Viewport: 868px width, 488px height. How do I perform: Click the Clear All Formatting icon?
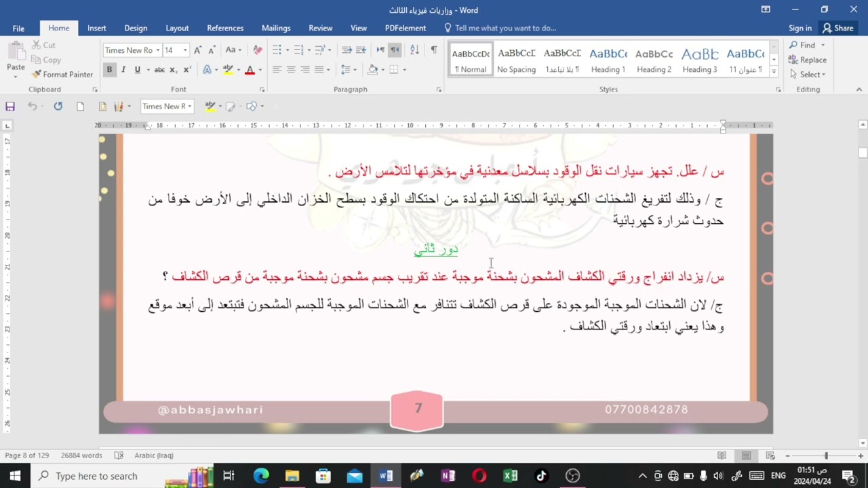click(258, 50)
